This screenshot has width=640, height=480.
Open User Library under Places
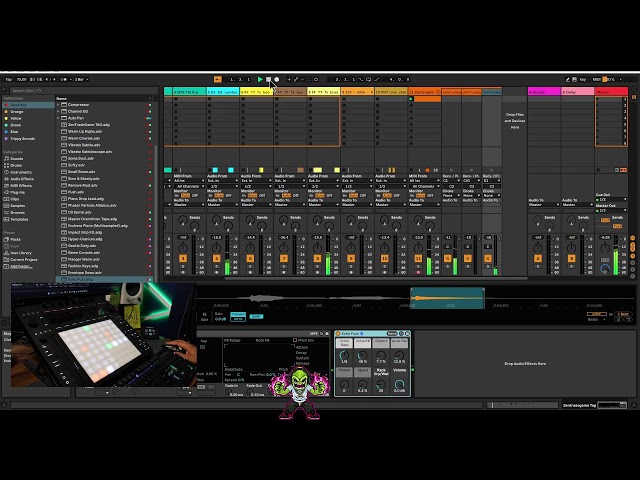tap(20, 253)
